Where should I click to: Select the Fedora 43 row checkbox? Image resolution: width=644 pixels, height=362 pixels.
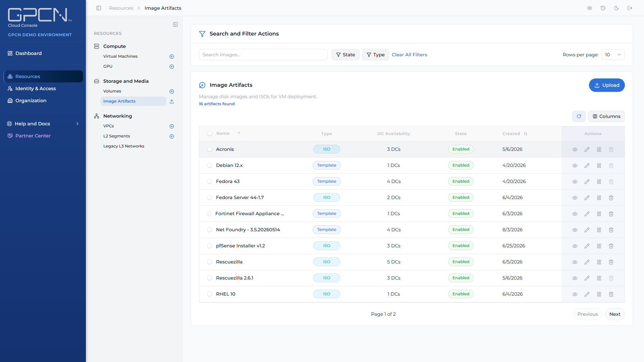(x=210, y=181)
